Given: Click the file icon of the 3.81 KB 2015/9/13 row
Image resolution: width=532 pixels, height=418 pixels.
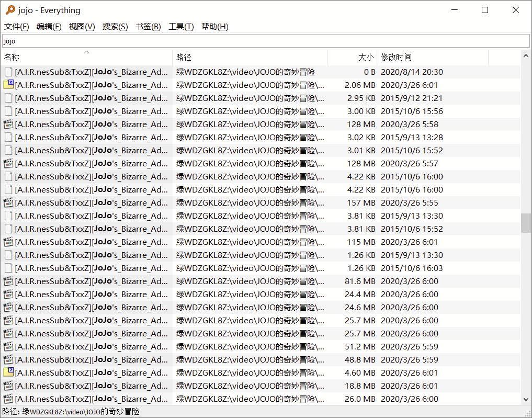Looking at the screenshot, I should tap(8, 216).
